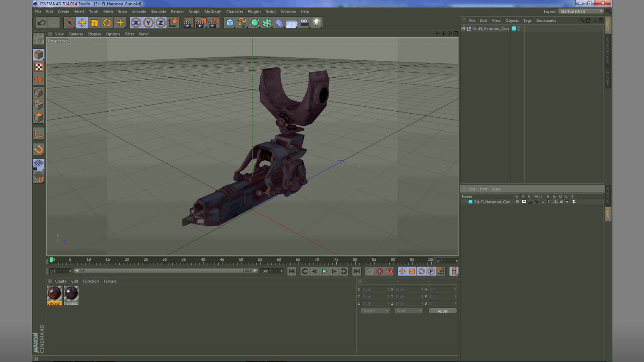The height and width of the screenshot is (362, 644).
Task: Open the Layout Startup dropdown
Action: tap(581, 11)
